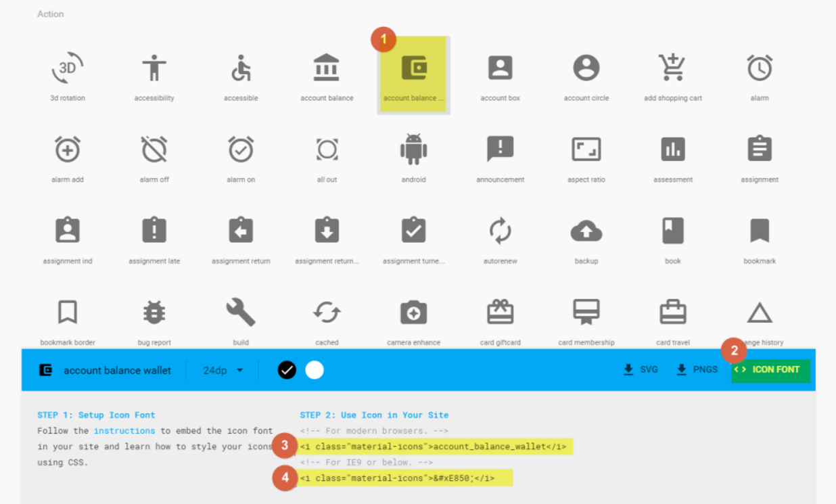Viewport: 836px width, 504px height.
Task: Switch to the white color swatch
Action: pyautogui.click(x=315, y=370)
